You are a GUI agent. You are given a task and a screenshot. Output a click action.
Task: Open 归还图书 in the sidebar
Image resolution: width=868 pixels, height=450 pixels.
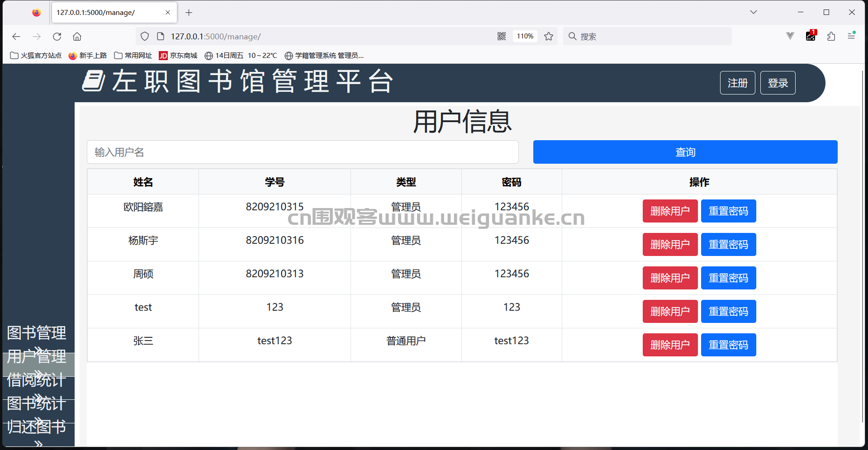(x=37, y=427)
